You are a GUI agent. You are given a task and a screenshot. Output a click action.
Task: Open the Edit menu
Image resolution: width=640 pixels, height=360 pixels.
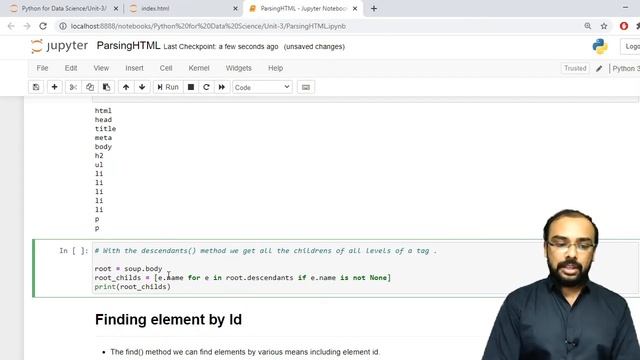[71, 68]
